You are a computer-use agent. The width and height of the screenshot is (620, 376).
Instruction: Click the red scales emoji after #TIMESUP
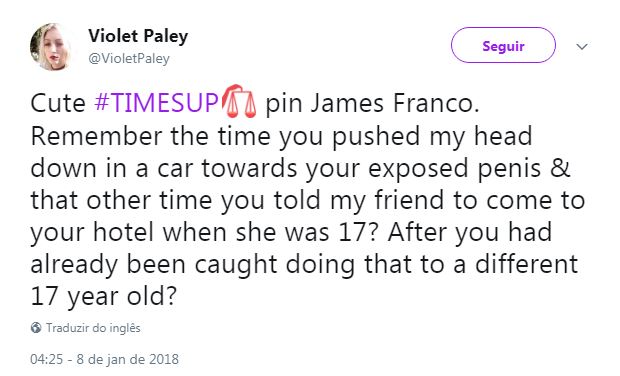[x=239, y=101]
